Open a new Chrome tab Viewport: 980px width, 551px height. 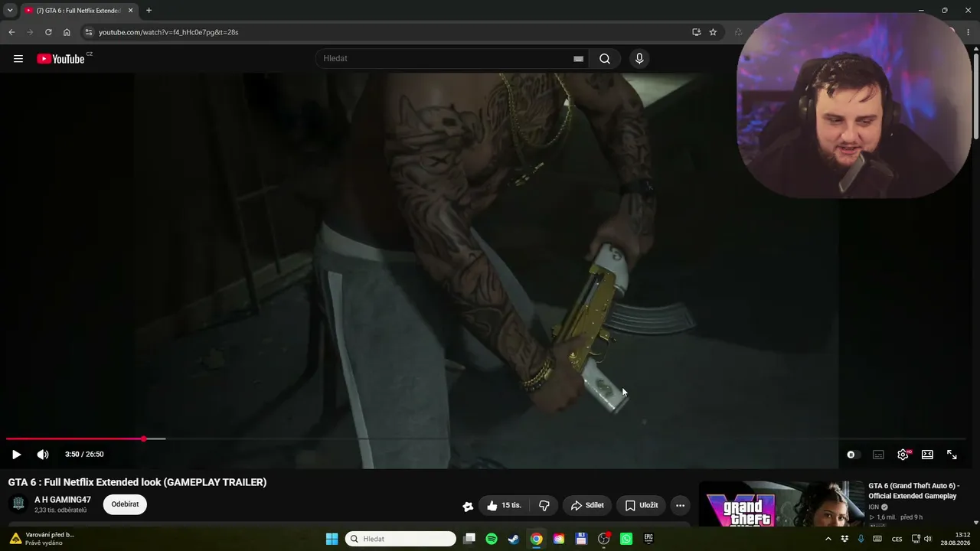[x=149, y=11]
